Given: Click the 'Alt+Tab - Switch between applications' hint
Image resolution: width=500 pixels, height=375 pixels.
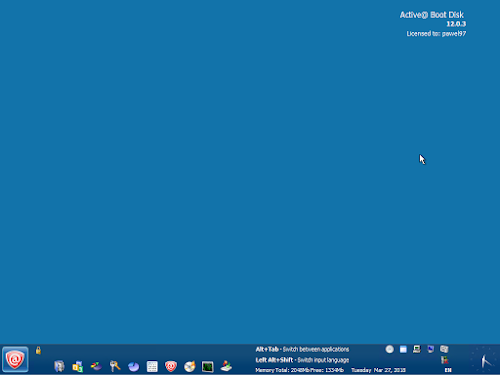Looking at the screenshot, I should 302,349.
